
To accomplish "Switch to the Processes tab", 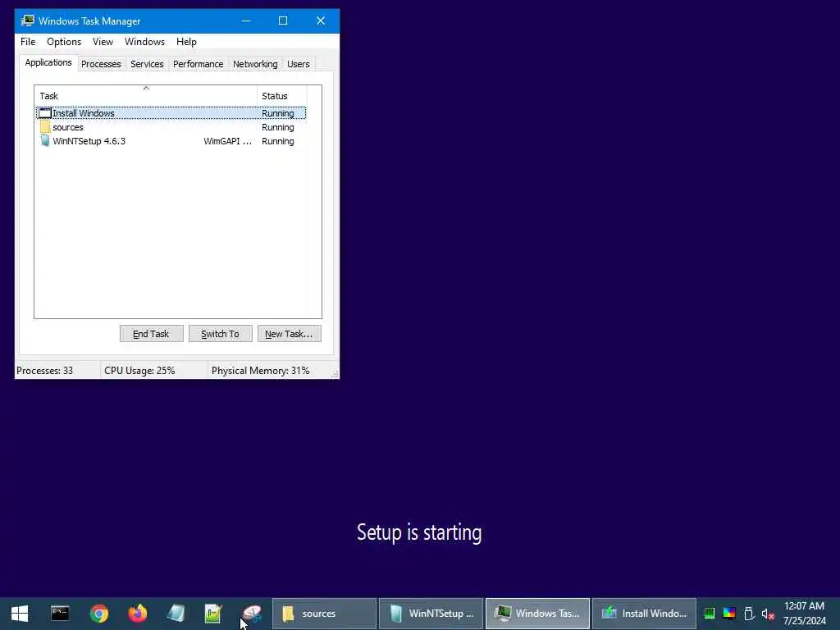I will pyautogui.click(x=101, y=64).
